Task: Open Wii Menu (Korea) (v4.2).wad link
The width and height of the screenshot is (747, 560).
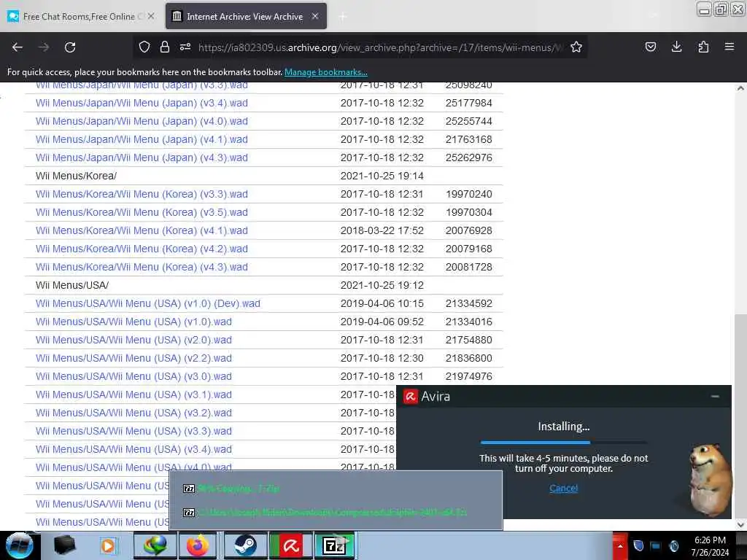Action: [x=142, y=249]
